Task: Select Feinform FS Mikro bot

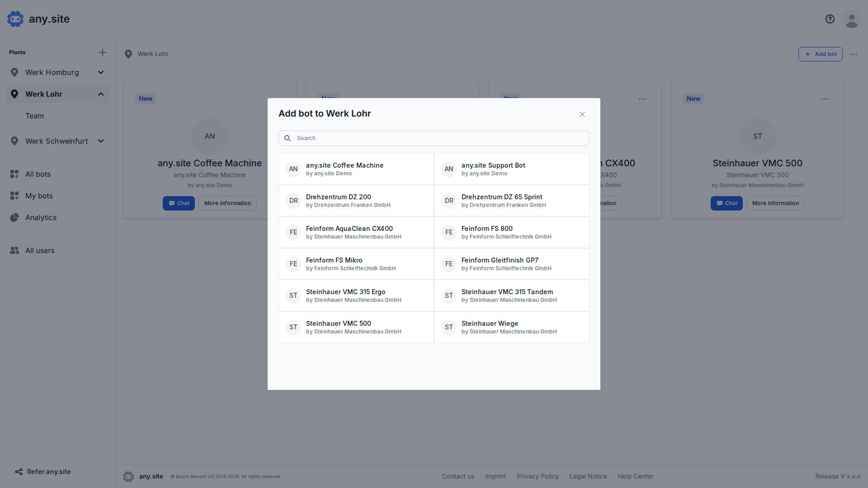Action: click(356, 264)
